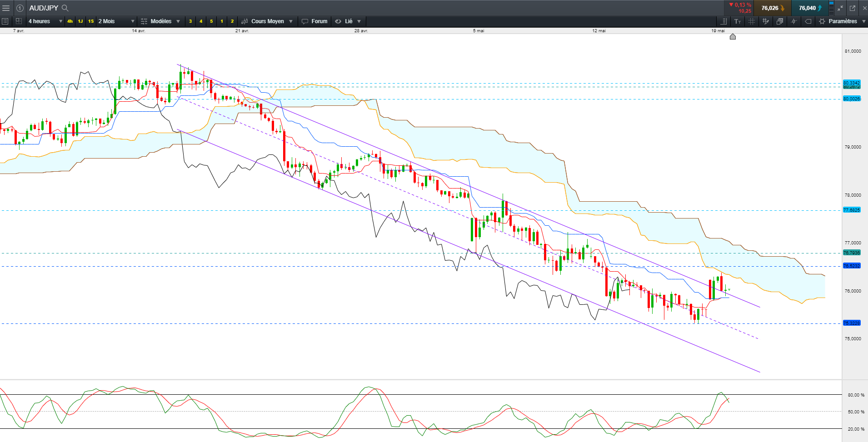Open the hamburger main menu

[x=6, y=8]
